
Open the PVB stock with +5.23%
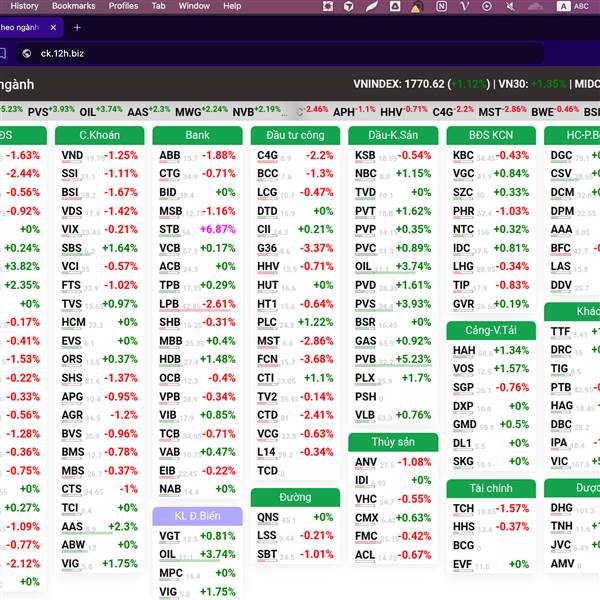coord(393,360)
